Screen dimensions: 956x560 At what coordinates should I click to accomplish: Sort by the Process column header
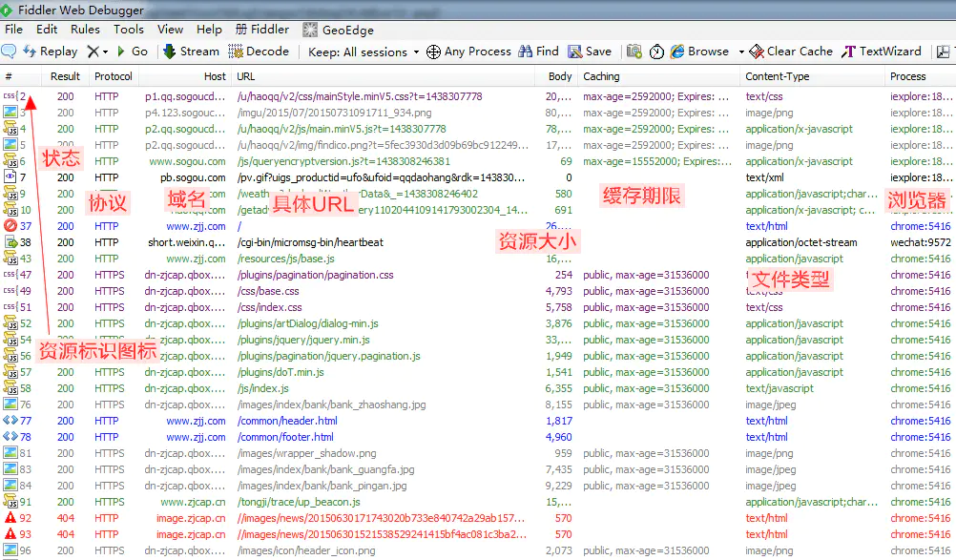pos(920,76)
